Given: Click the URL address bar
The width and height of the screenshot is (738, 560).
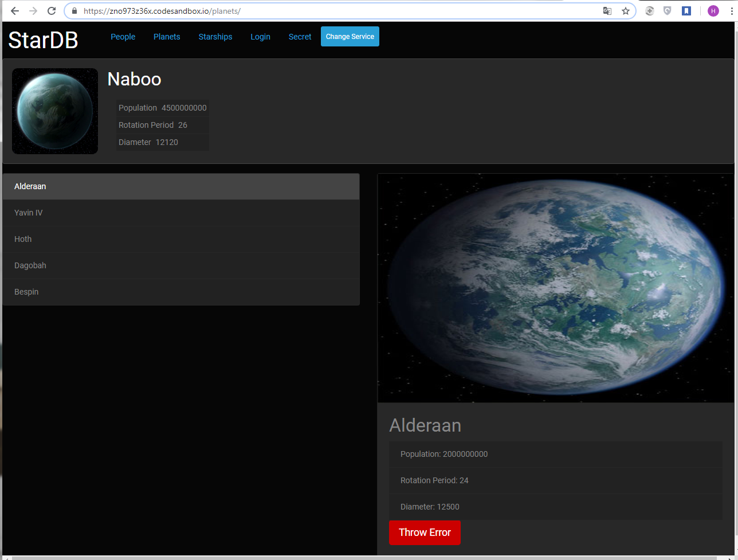Looking at the screenshot, I should 338,11.
